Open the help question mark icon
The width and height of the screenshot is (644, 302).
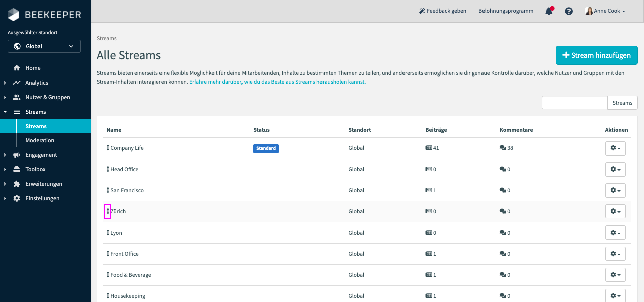[569, 11]
